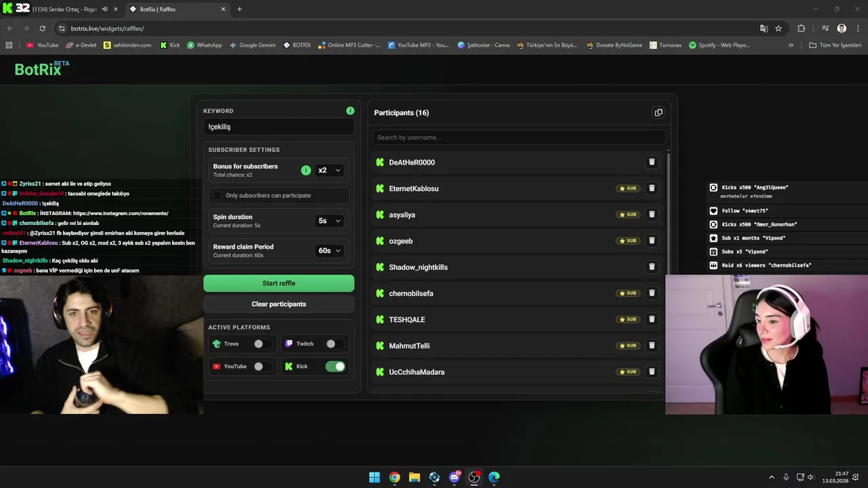The height and width of the screenshot is (488, 868).
Task: Focus the Search by username field
Action: (x=519, y=137)
